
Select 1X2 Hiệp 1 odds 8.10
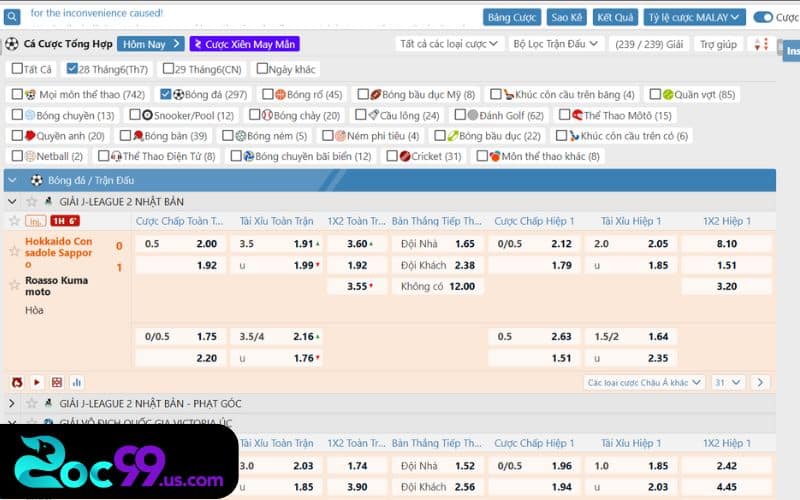(727, 244)
